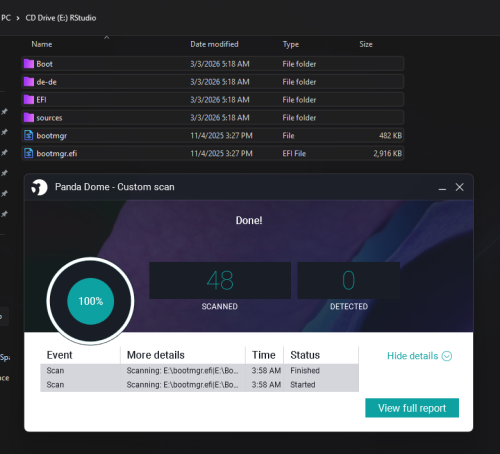Select the sources folder name
This screenshot has width=500, height=454.
[x=49, y=118]
